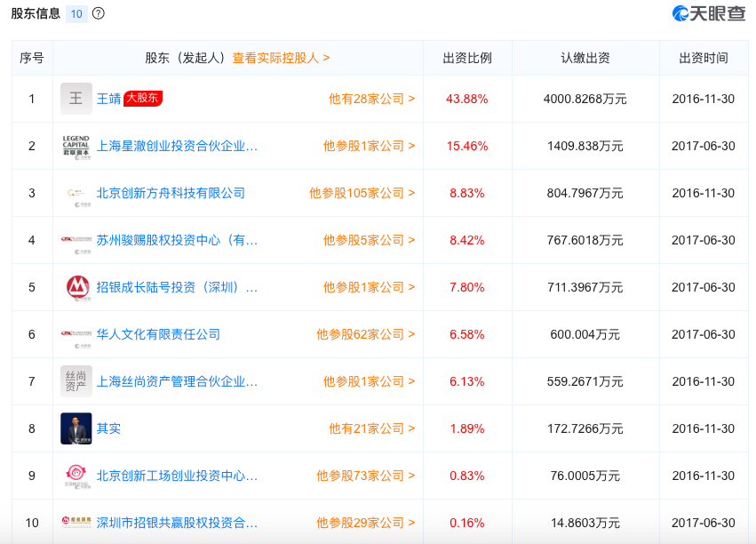
Task: Click the 767.6018万元 amount cell
Action: pyautogui.click(x=585, y=240)
